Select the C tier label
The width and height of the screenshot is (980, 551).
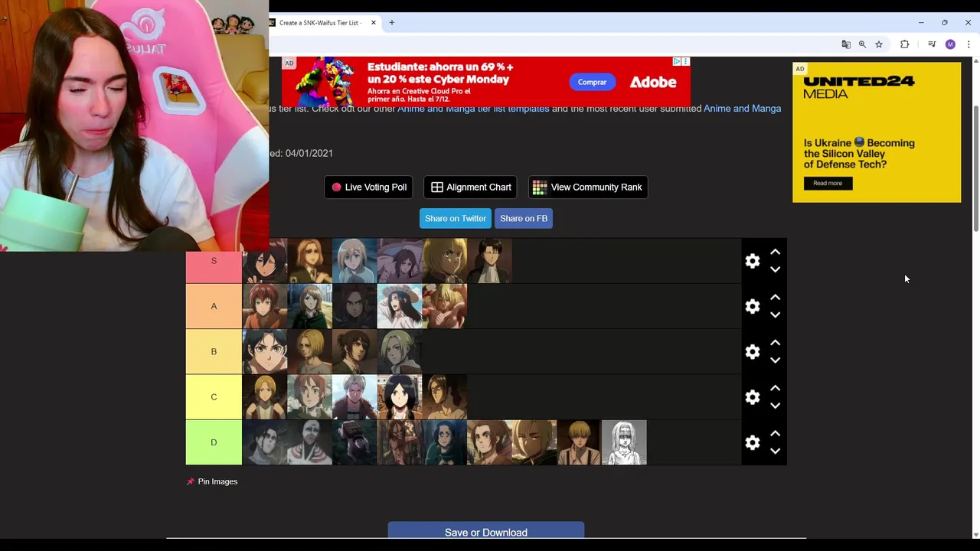[214, 397]
